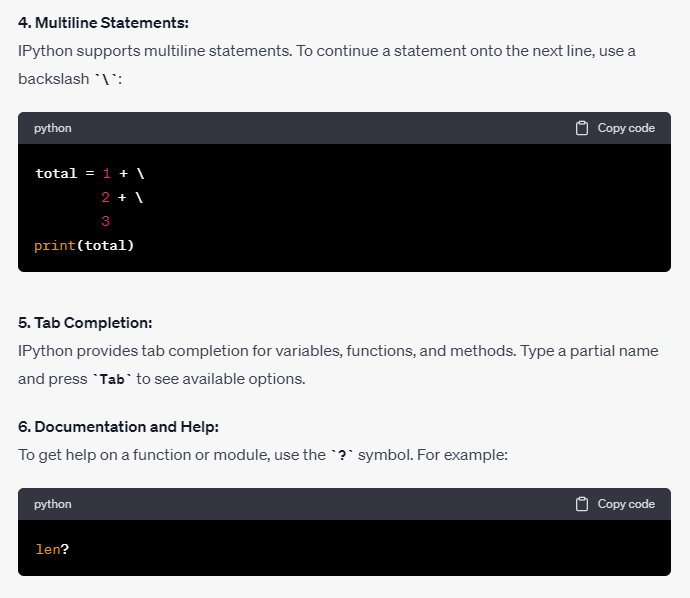
Task: Click python label on the len? code block
Action: pyautogui.click(x=52, y=504)
